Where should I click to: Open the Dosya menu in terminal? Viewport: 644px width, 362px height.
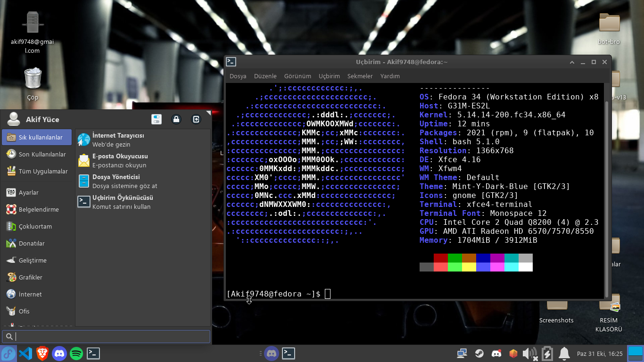(238, 76)
